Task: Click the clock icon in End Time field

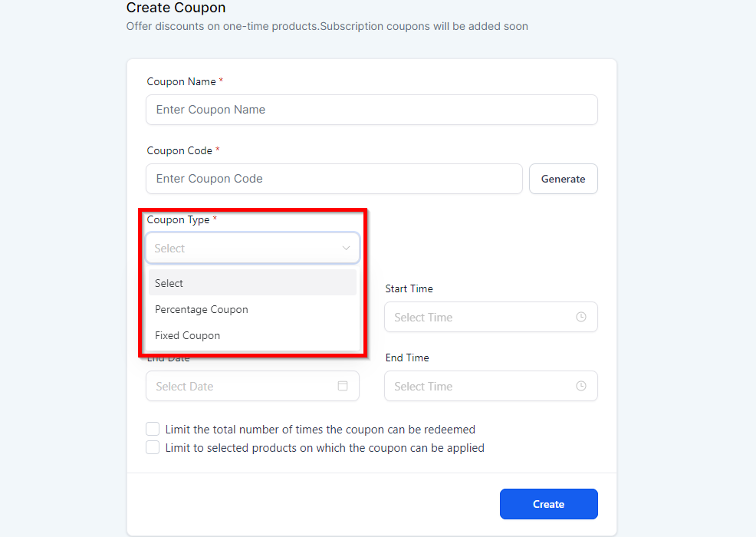Action: 581,386
